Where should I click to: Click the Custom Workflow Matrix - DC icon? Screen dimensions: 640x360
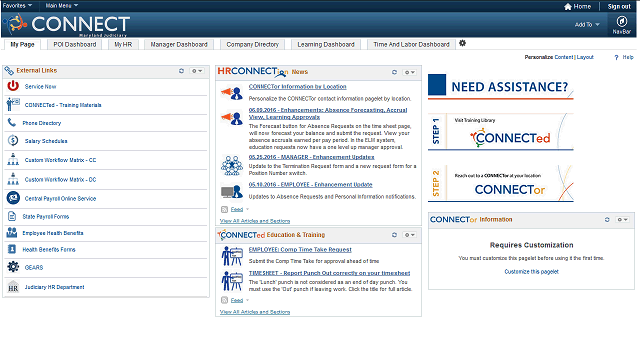13,179
